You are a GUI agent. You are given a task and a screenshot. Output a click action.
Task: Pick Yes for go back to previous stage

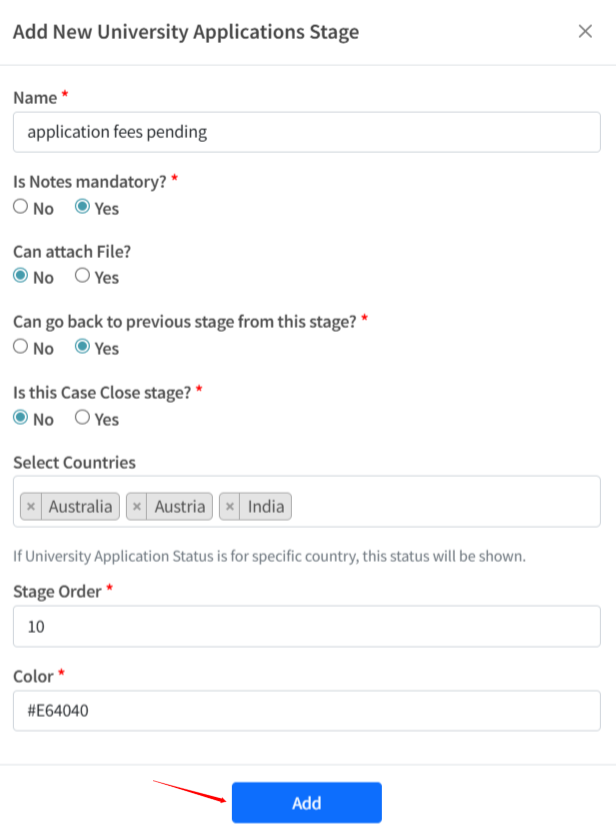tap(83, 347)
